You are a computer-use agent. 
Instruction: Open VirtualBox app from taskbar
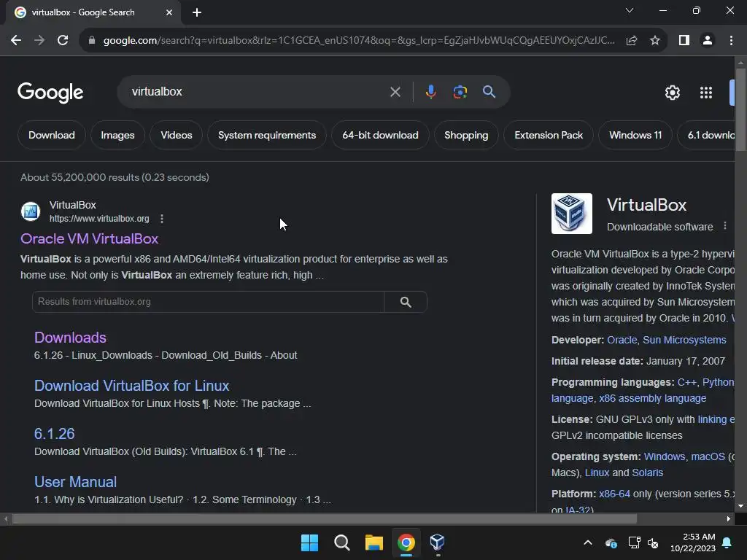pos(438,542)
